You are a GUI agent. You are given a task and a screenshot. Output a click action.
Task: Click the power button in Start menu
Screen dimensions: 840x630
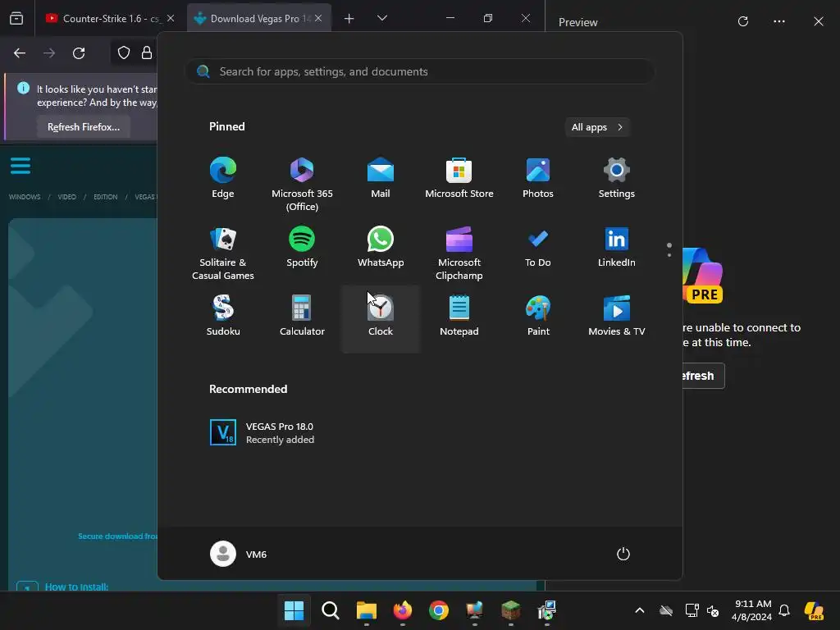[623, 554]
